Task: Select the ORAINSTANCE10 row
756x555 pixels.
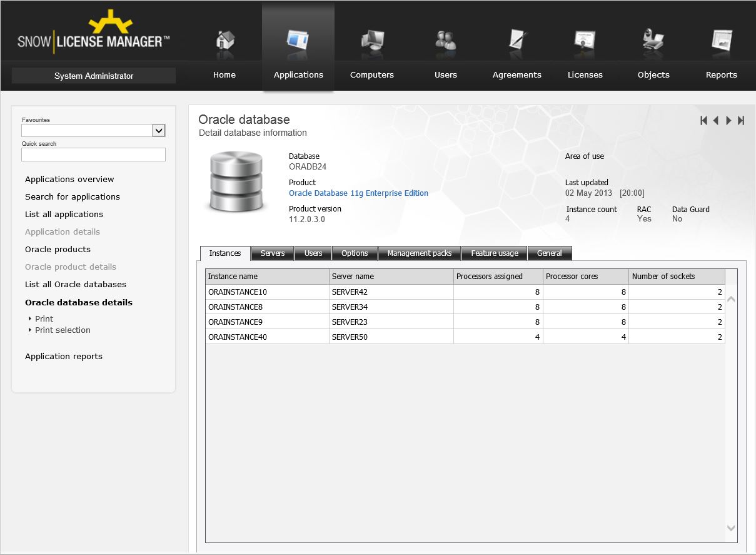Action: point(465,292)
